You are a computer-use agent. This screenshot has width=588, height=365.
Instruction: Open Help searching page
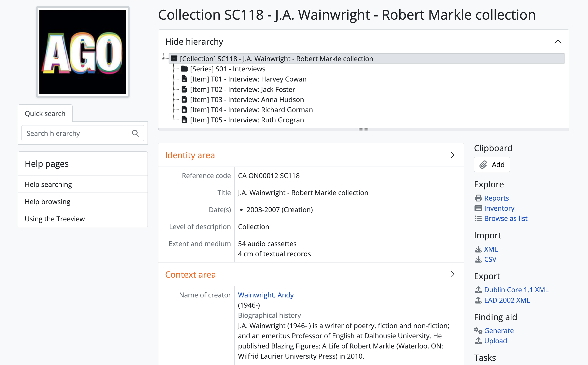(x=48, y=185)
